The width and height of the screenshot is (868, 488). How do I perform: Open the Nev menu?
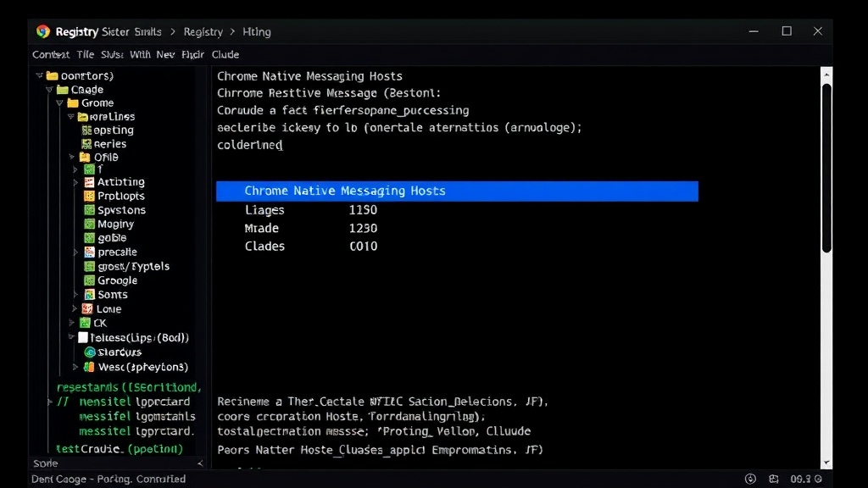[x=165, y=55]
